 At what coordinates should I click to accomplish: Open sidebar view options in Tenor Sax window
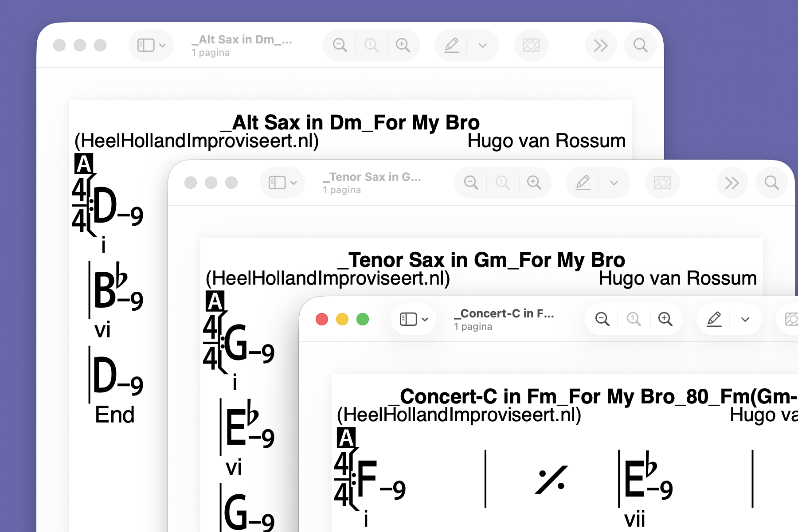(x=294, y=183)
